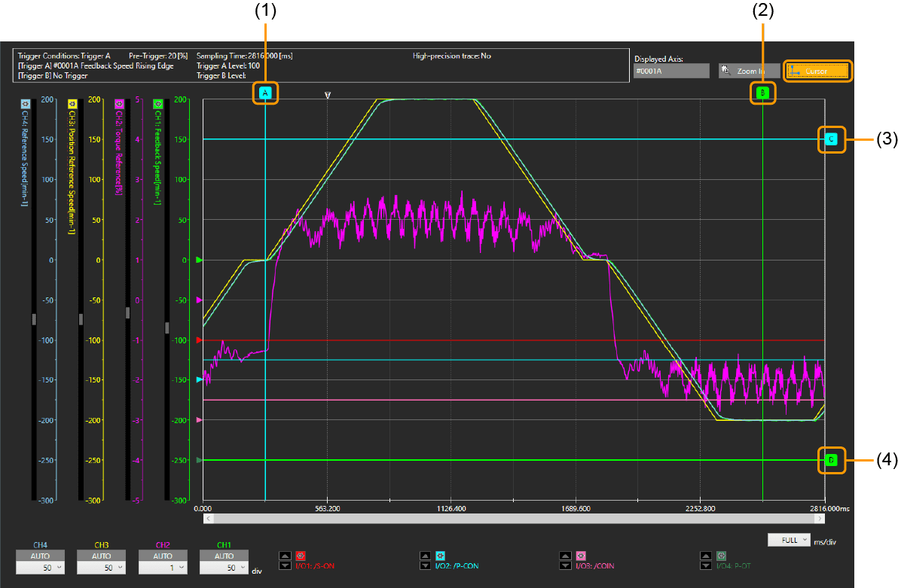This screenshot has height=588, width=898.
Task: Expand the FULL ms/div time scale dropdown
Action: click(789, 540)
